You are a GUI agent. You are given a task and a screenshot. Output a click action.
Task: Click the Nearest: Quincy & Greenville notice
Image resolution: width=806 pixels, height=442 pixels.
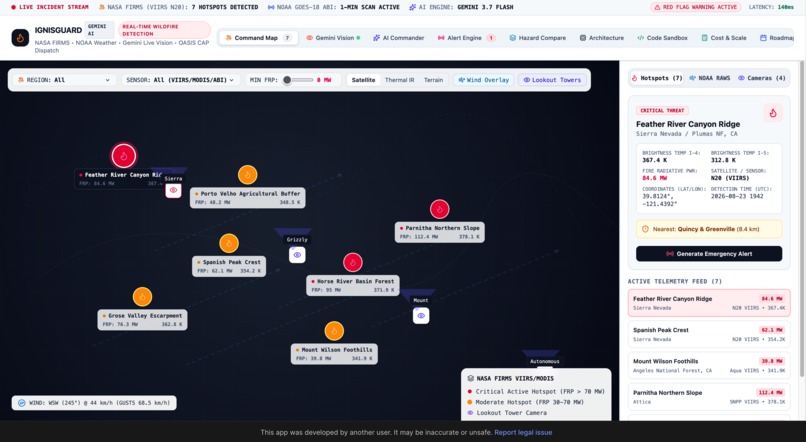pos(709,229)
